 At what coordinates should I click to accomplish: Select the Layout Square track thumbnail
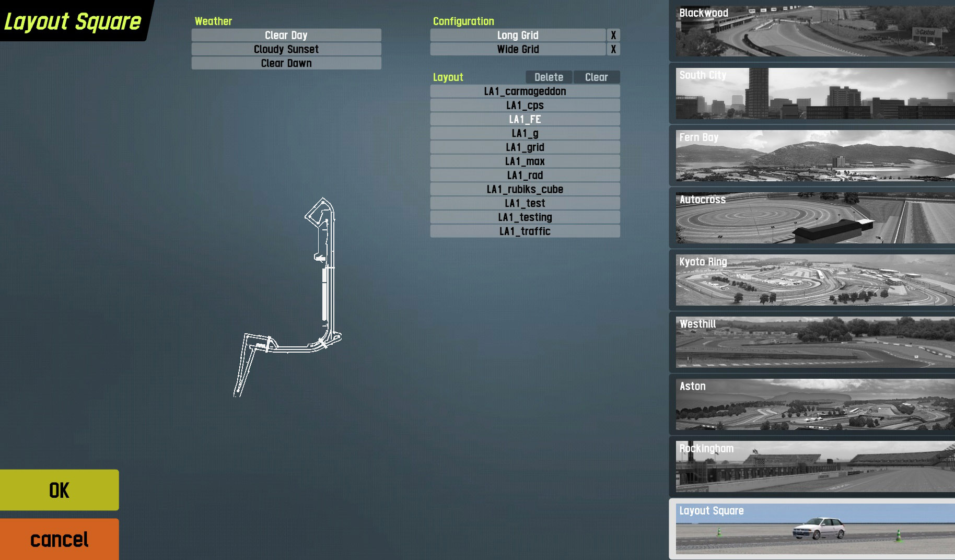pos(815,529)
